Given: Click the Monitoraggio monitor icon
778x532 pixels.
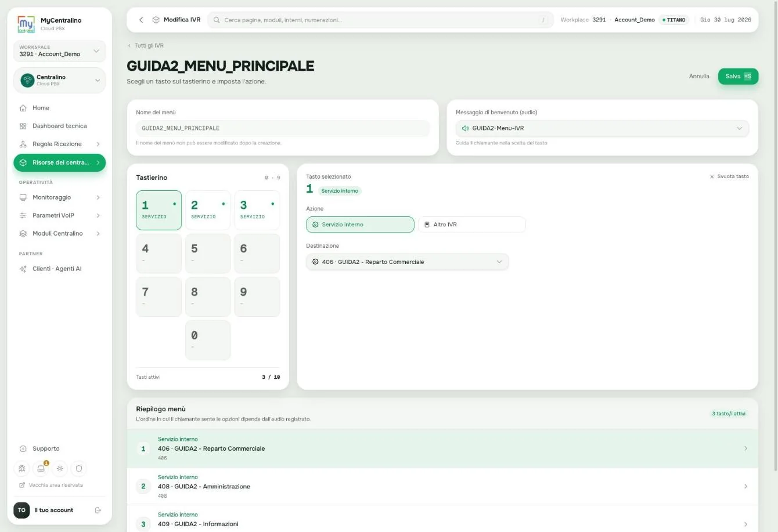Looking at the screenshot, I should [x=23, y=197].
